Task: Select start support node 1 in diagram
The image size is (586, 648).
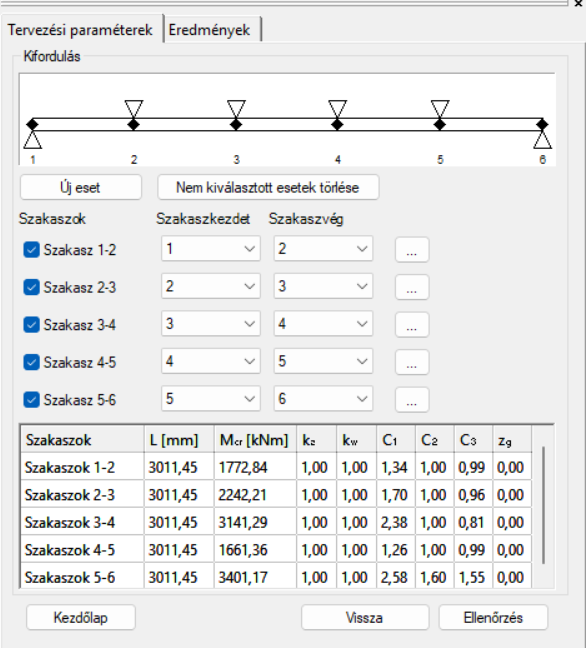Action: (32, 124)
